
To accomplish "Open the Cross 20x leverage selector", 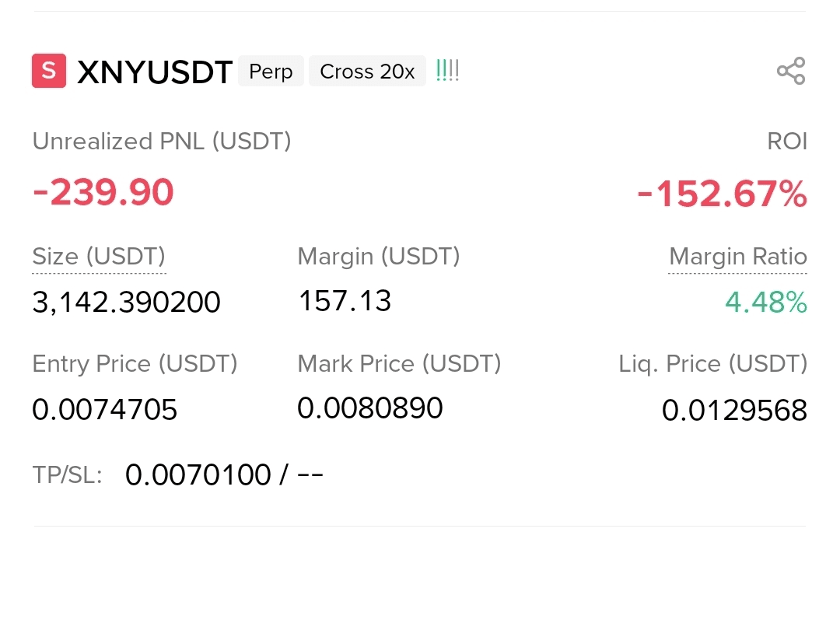I will 367,71.
